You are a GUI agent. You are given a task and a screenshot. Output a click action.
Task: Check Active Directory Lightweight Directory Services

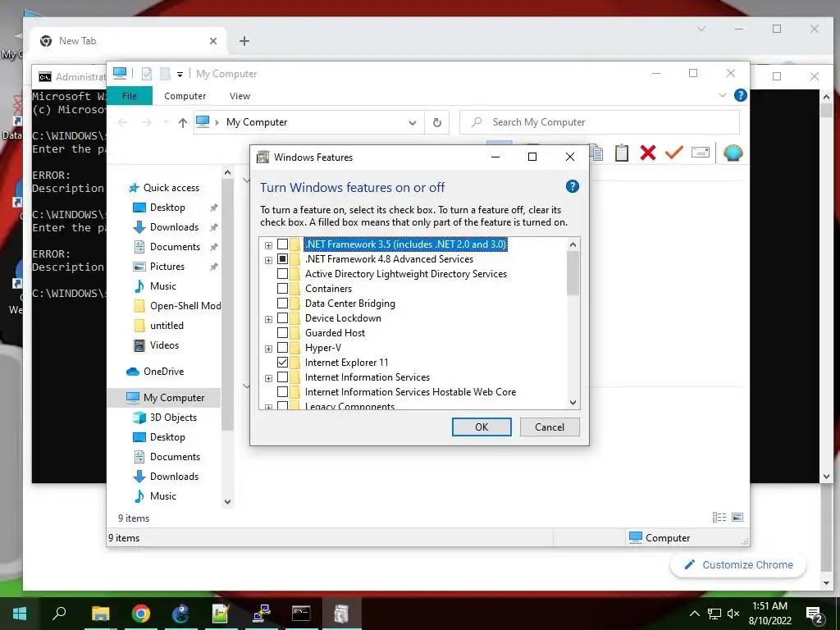point(282,274)
